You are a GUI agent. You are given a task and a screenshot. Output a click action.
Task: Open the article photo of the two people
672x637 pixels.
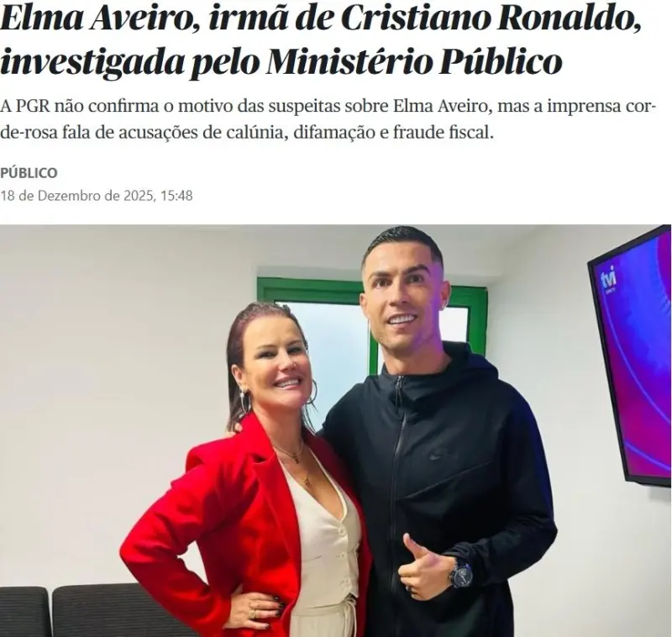coord(336,430)
